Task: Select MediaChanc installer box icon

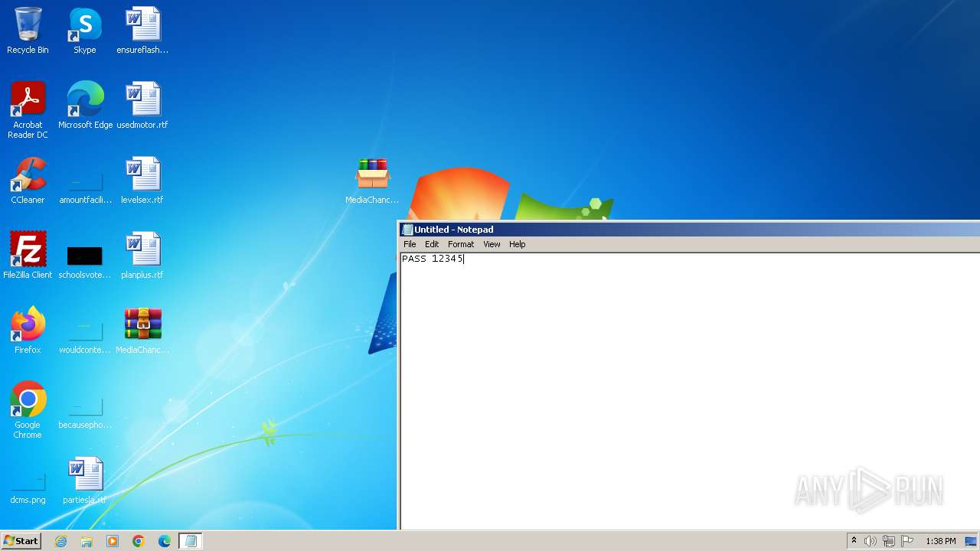Action: tap(372, 181)
